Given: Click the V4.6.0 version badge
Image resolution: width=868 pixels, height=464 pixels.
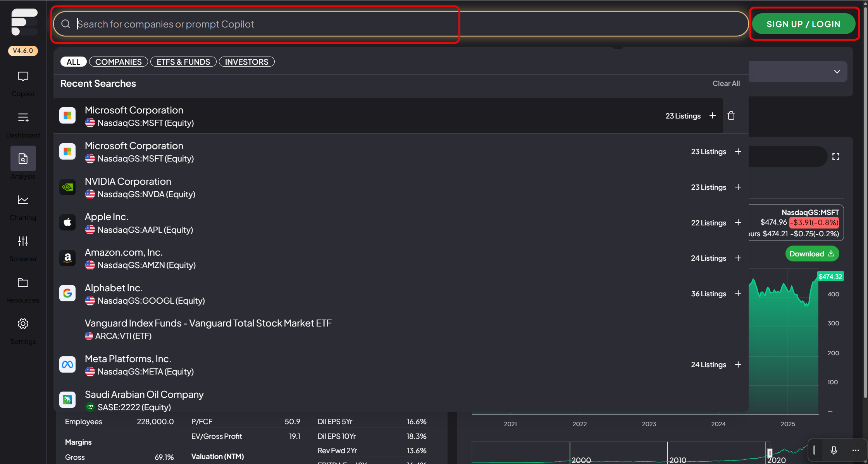Looking at the screenshot, I should [x=23, y=51].
